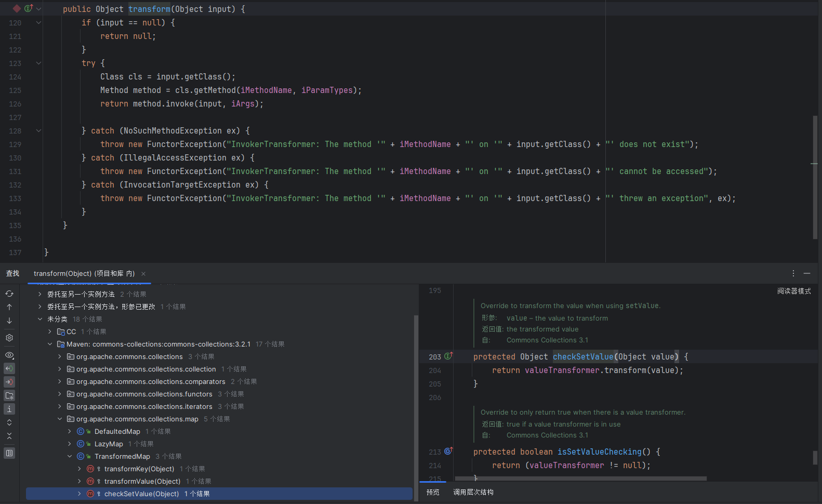Collapse the org.apache.commons.collections.map package
This screenshot has height=504, width=822.
(60, 419)
